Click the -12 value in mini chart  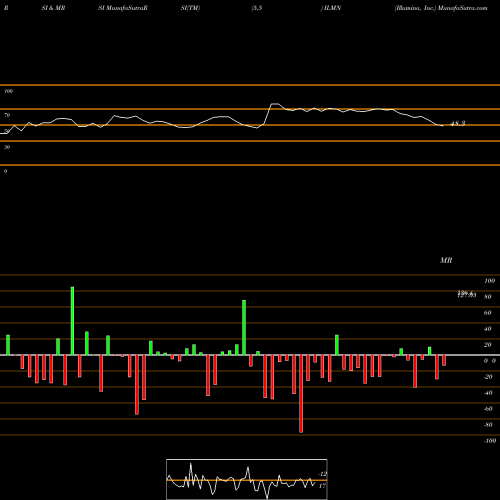(x=322, y=474)
